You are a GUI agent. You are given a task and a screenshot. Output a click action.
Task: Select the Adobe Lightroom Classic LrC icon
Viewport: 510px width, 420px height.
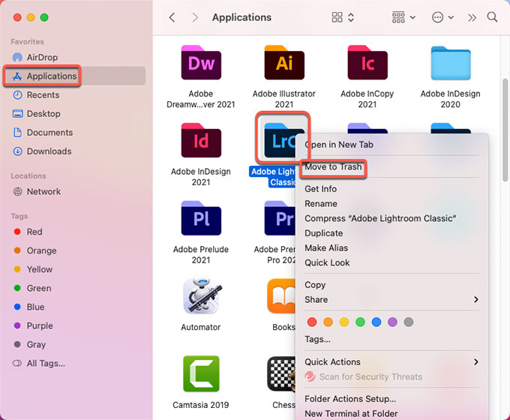pos(280,140)
